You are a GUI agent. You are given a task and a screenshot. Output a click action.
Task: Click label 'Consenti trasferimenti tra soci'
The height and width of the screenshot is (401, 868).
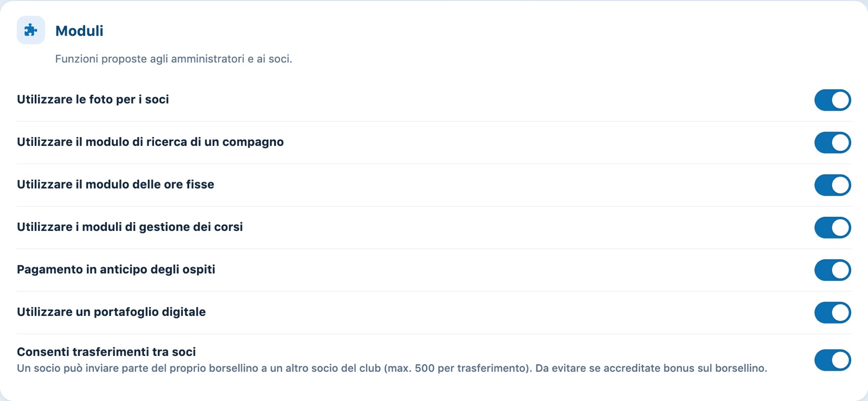tap(106, 352)
